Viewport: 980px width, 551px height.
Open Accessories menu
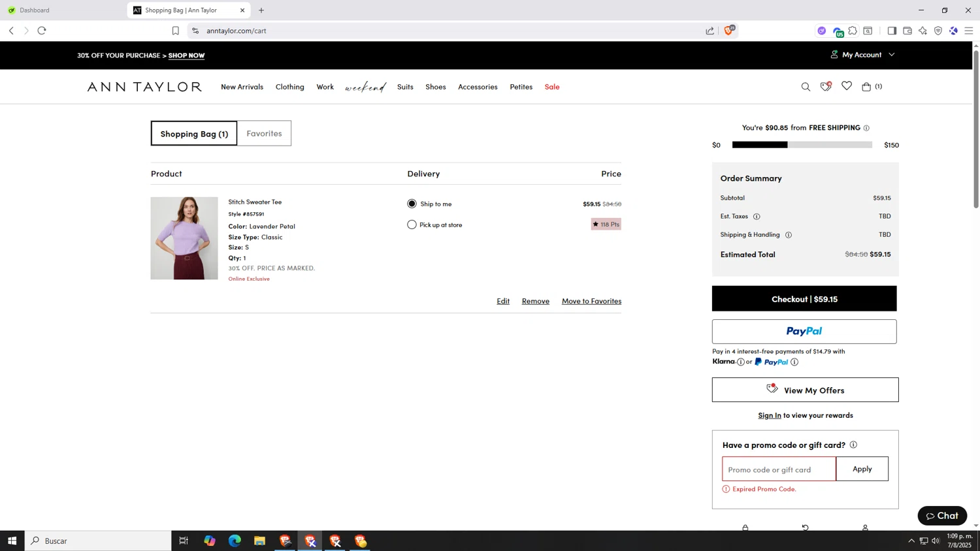[478, 87]
